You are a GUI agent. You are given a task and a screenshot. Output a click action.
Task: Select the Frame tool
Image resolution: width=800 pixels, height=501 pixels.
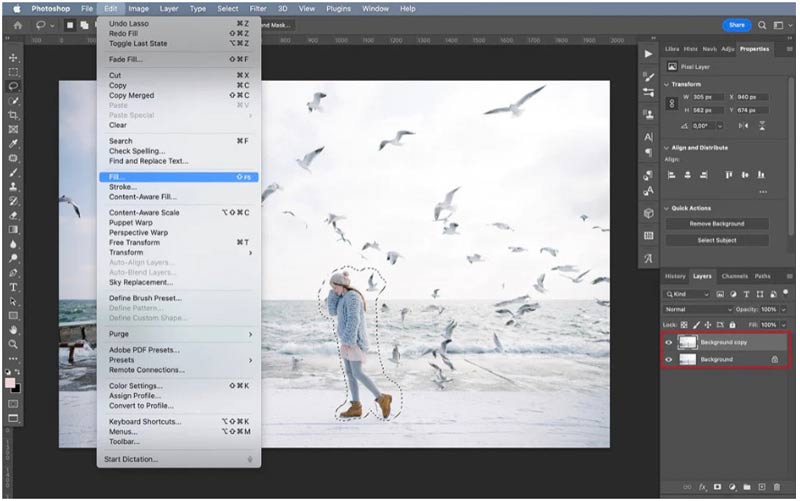pos(13,129)
